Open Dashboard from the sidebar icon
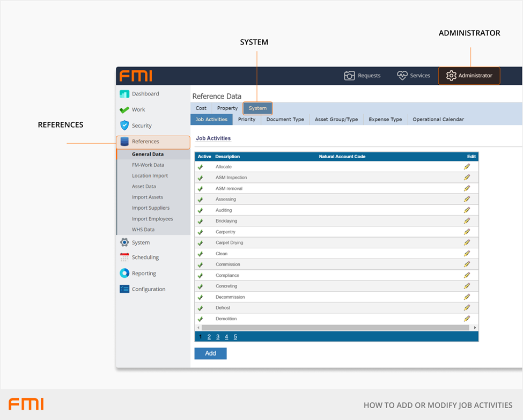Viewport: 523px width, 420px height. point(124,94)
